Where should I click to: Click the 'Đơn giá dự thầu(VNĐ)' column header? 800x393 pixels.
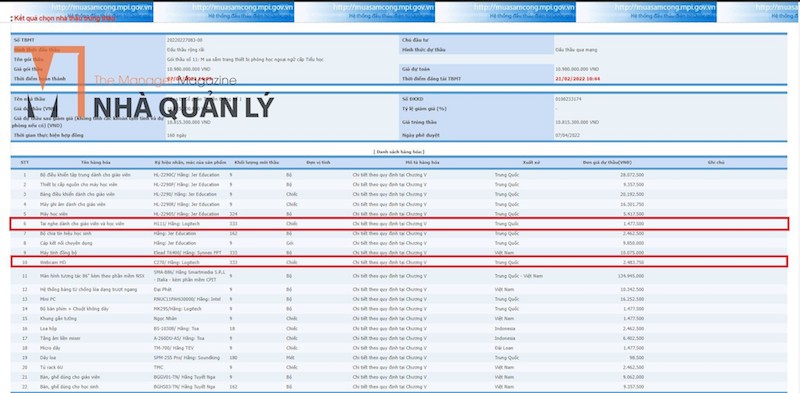click(x=607, y=162)
